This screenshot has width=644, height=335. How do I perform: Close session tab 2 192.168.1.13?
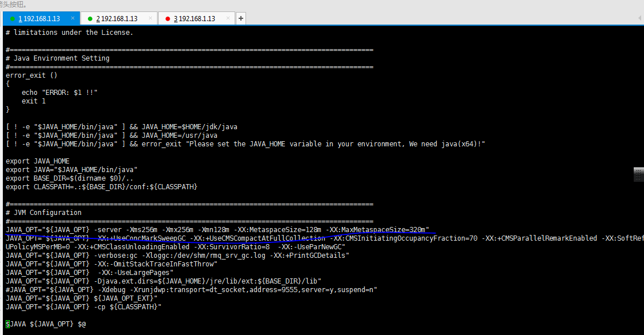click(x=150, y=18)
